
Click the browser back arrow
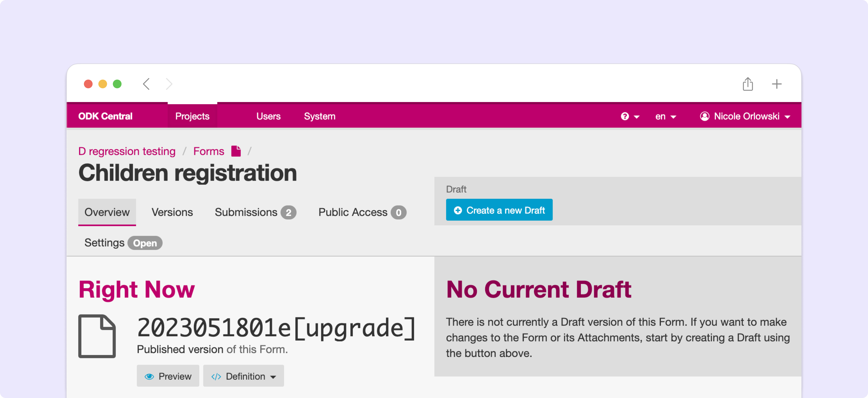tap(146, 84)
